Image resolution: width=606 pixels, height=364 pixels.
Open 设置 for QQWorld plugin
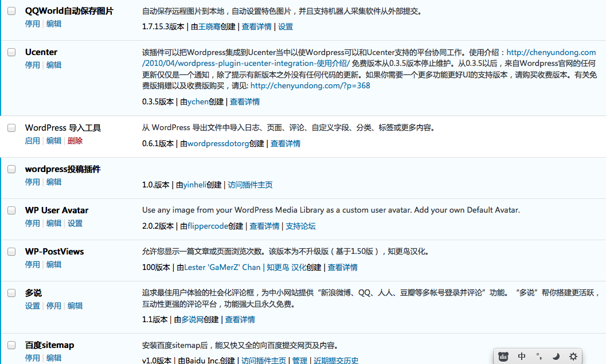click(286, 27)
